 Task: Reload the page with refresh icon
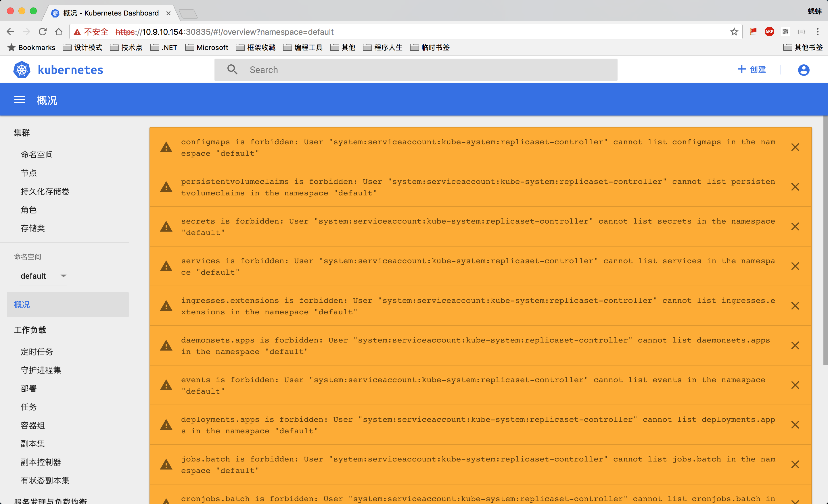click(43, 32)
